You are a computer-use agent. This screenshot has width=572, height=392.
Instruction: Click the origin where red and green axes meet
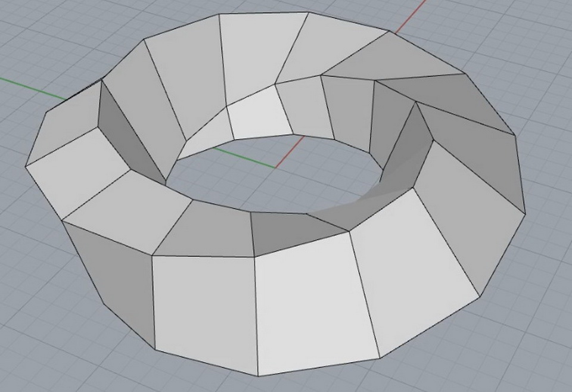(275, 167)
